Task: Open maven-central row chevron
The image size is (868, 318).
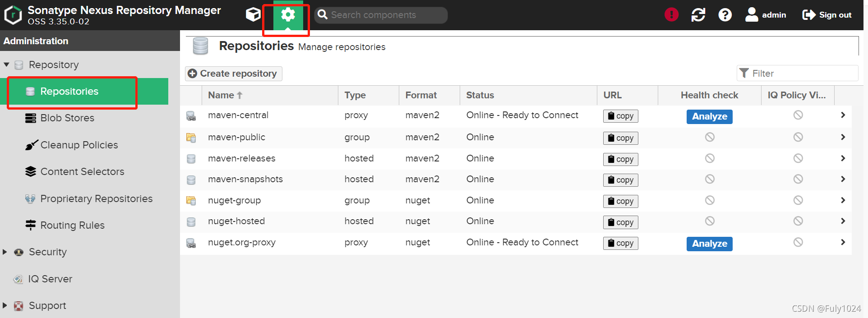Action: [843, 115]
